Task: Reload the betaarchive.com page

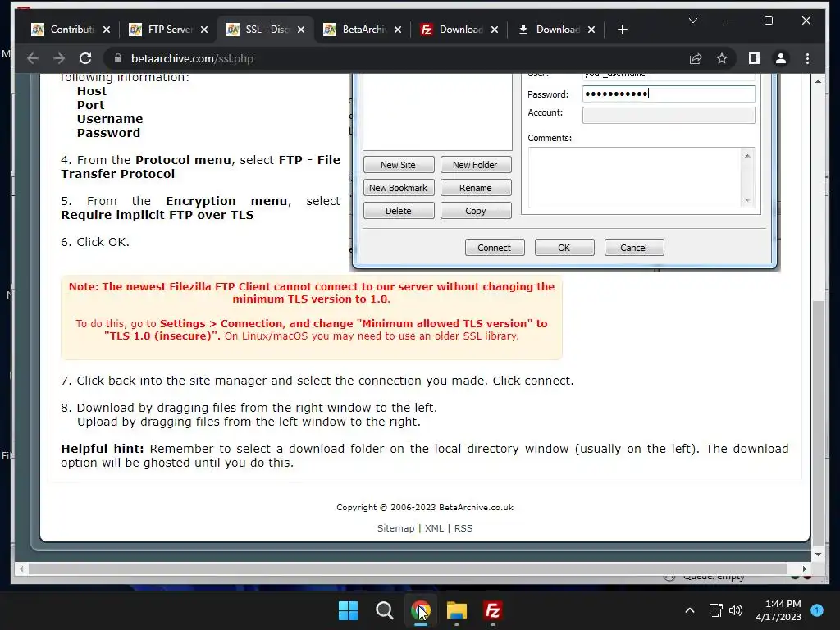Action: point(85,58)
